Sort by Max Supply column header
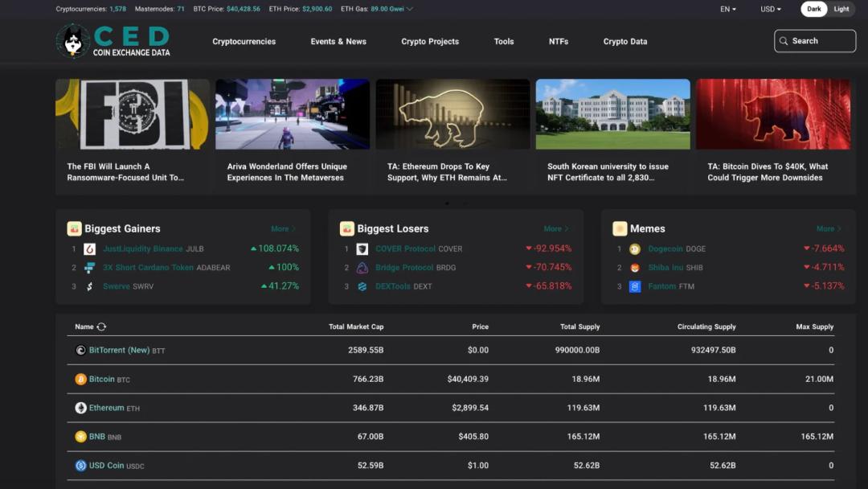This screenshot has height=489, width=868. click(814, 327)
